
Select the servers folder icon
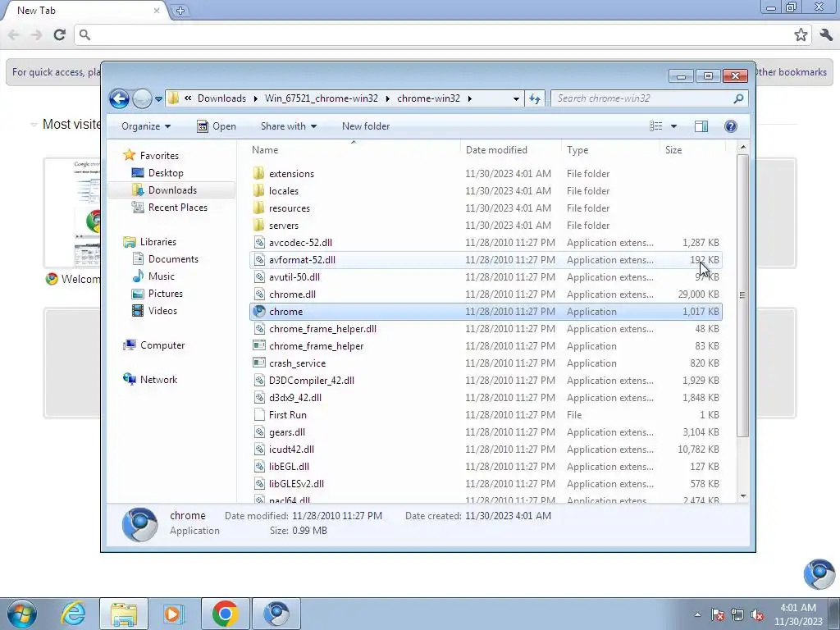(x=258, y=225)
